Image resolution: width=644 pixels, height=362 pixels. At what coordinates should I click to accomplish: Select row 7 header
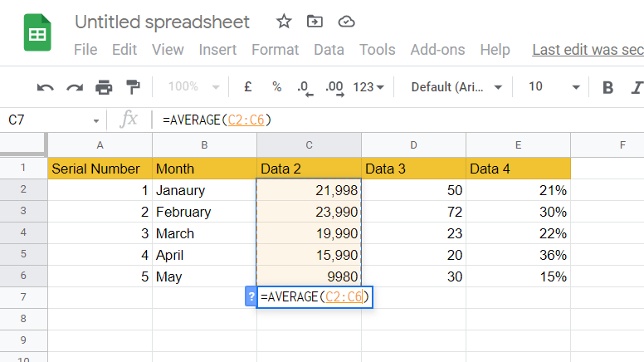pyautogui.click(x=23, y=297)
